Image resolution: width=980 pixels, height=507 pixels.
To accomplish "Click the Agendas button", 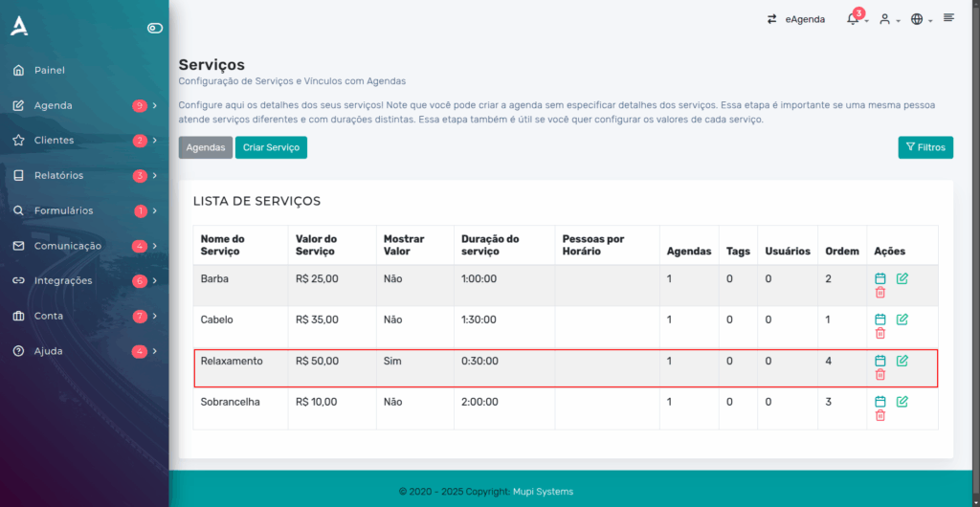I will [x=206, y=148].
